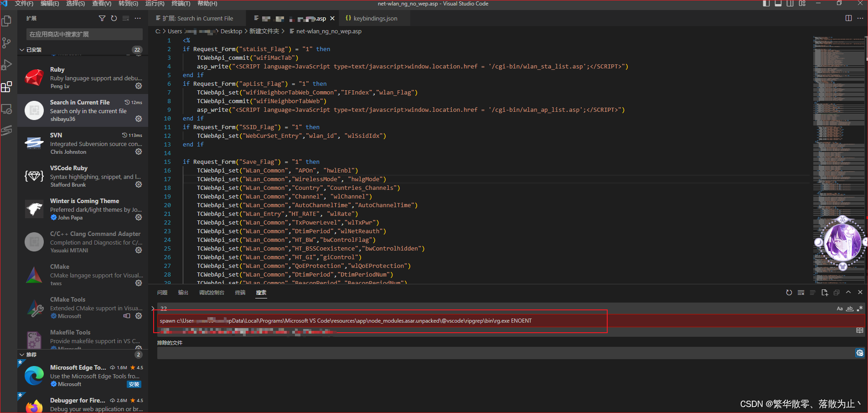Open manage gear for SVN extension
Image resolution: width=868 pixels, height=413 pixels.
coord(139,152)
